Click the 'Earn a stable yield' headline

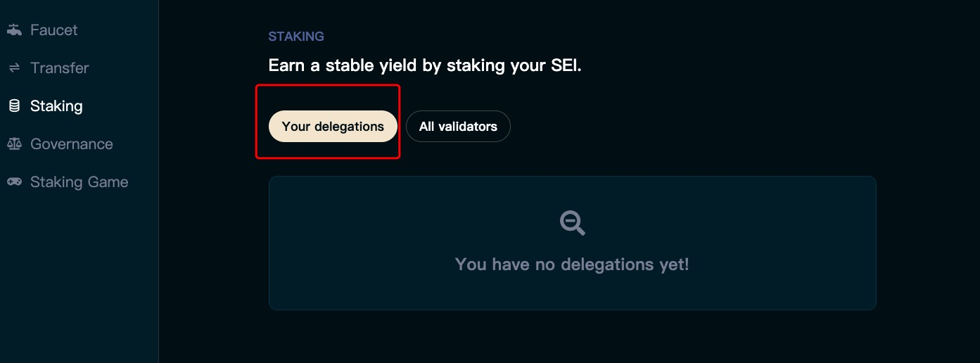[x=394, y=66]
